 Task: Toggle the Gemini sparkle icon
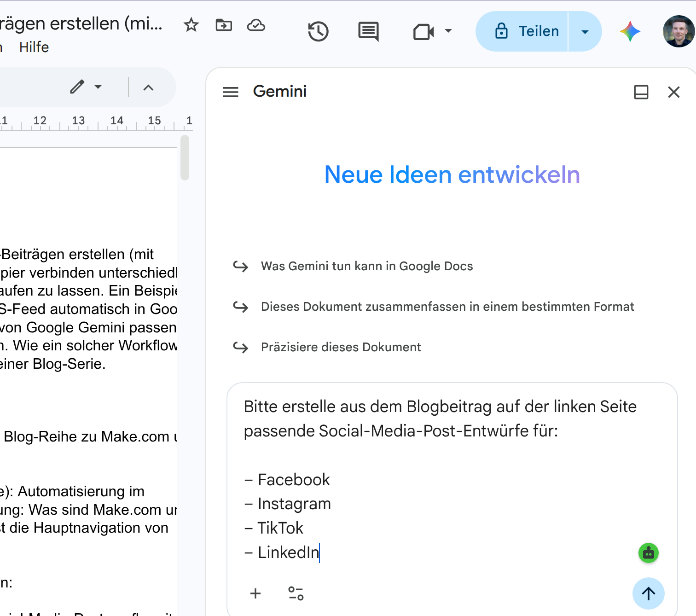pyautogui.click(x=630, y=31)
